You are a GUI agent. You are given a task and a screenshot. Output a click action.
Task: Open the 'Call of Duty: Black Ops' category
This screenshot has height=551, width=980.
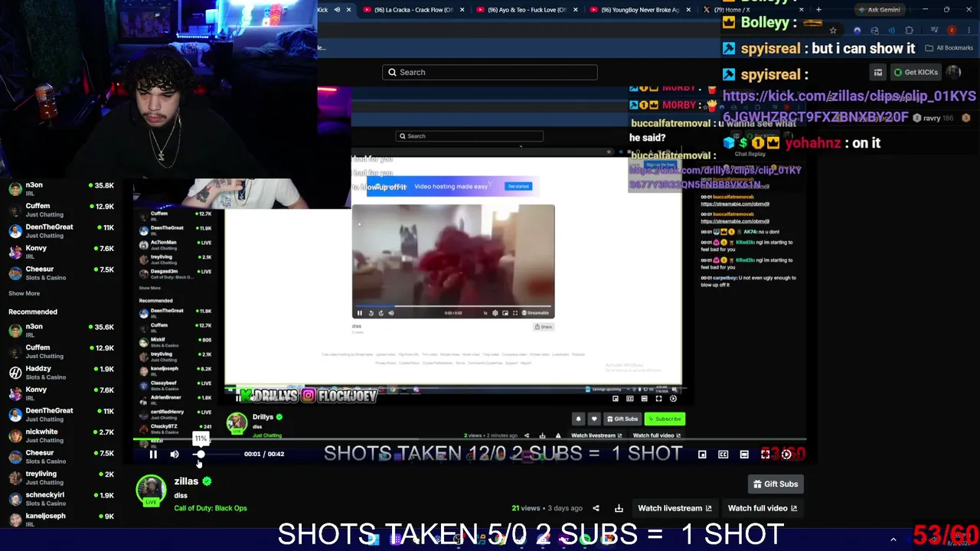tap(211, 508)
